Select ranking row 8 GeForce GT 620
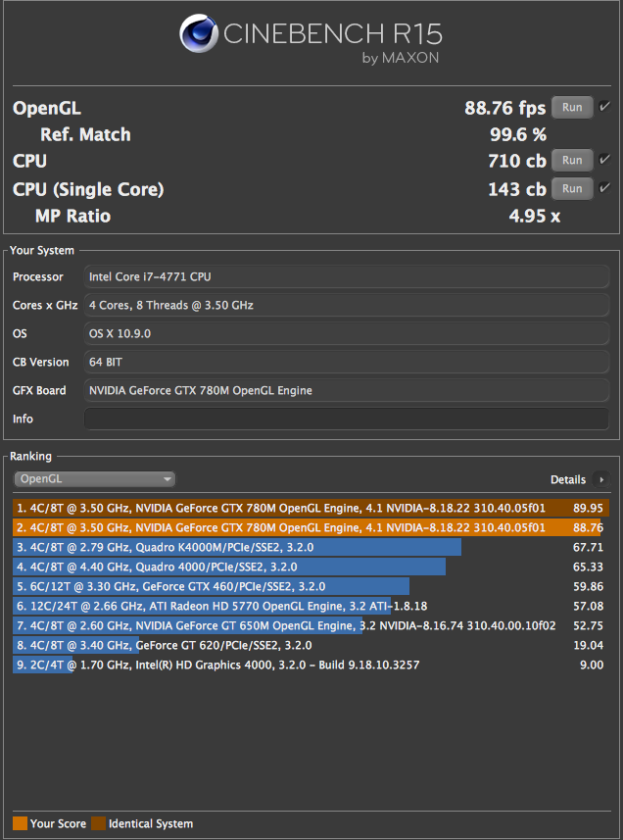 311,645
